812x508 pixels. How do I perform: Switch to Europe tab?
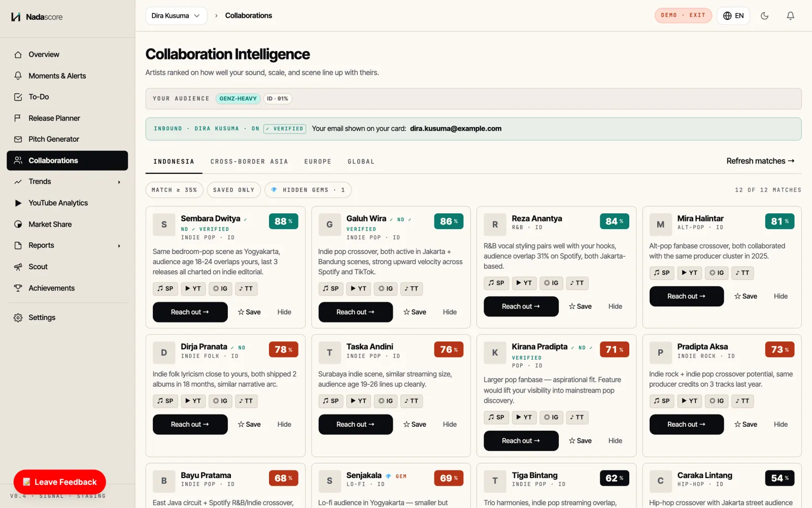coord(318,162)
